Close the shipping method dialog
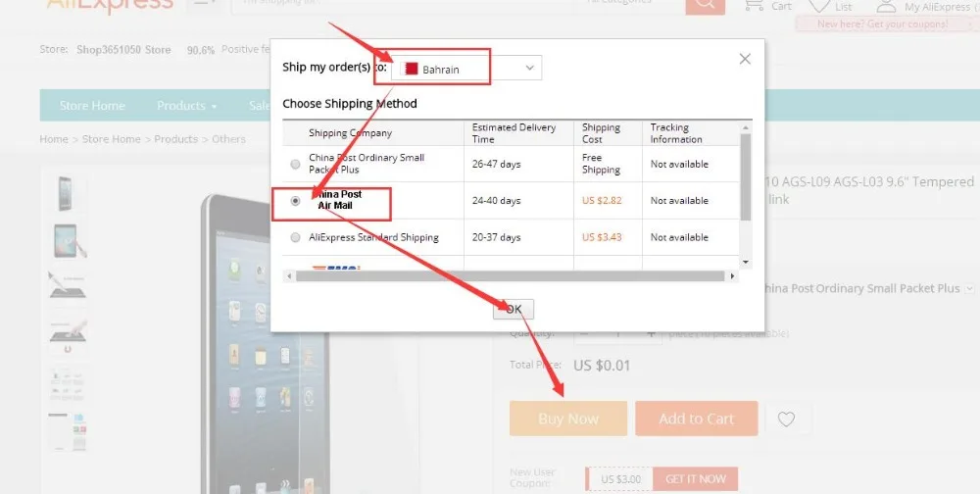980x494 pixels. 745,59
